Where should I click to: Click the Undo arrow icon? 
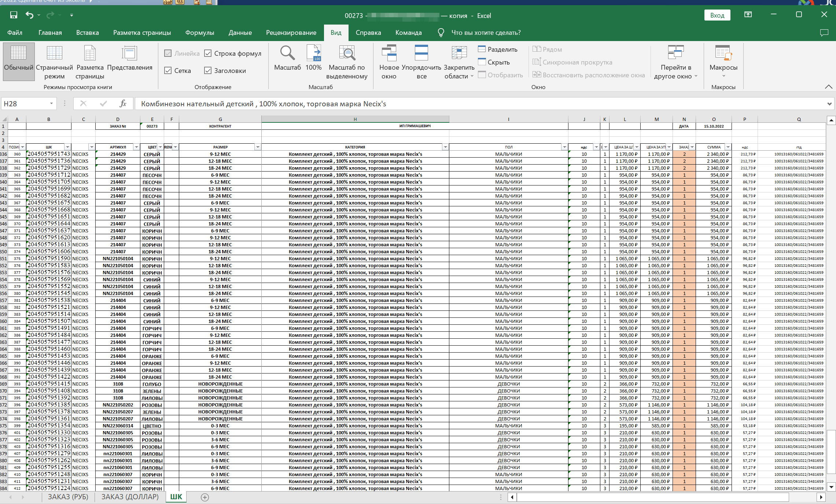(29, 15)
